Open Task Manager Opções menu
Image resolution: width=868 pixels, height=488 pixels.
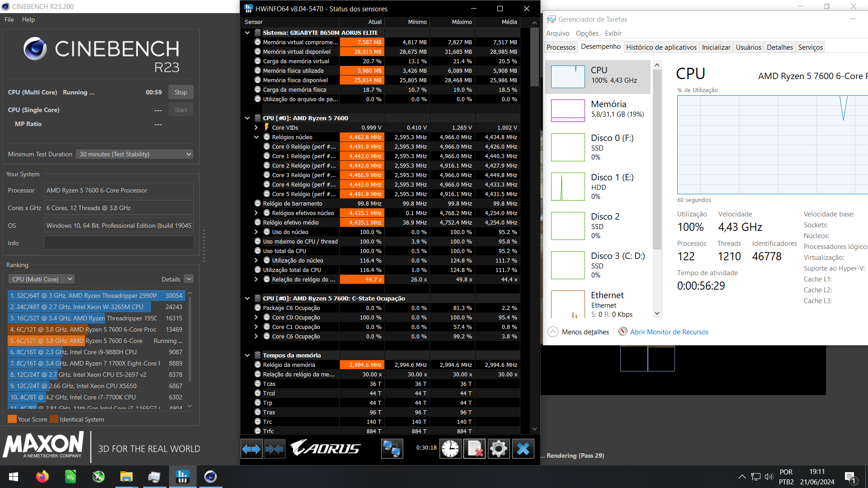pos(587,33)
